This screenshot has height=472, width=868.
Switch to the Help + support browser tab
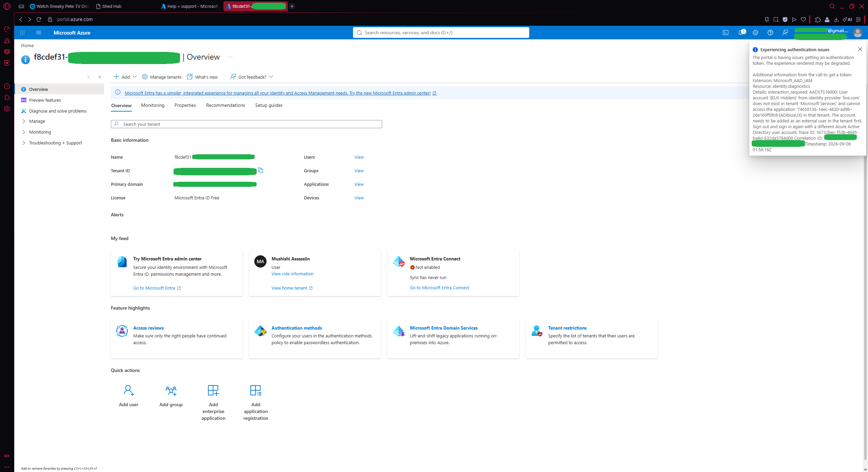click(x=190, y=6)
